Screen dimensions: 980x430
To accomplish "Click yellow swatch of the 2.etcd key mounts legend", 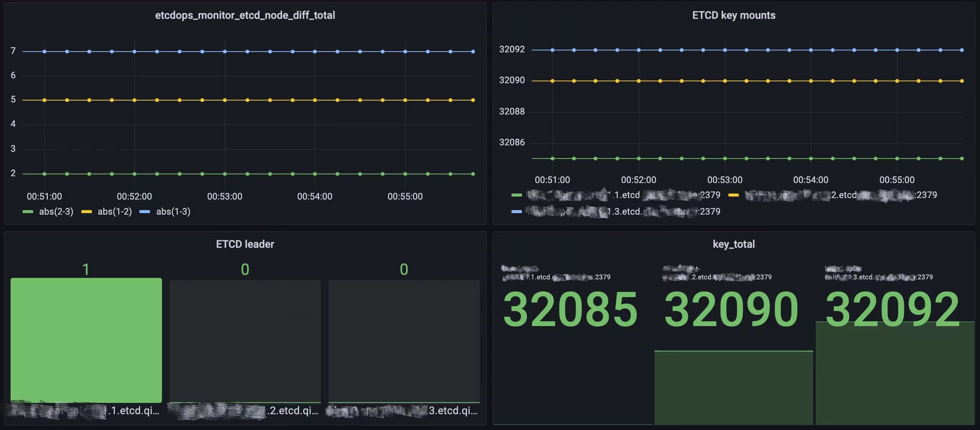I will coord(733,195).
